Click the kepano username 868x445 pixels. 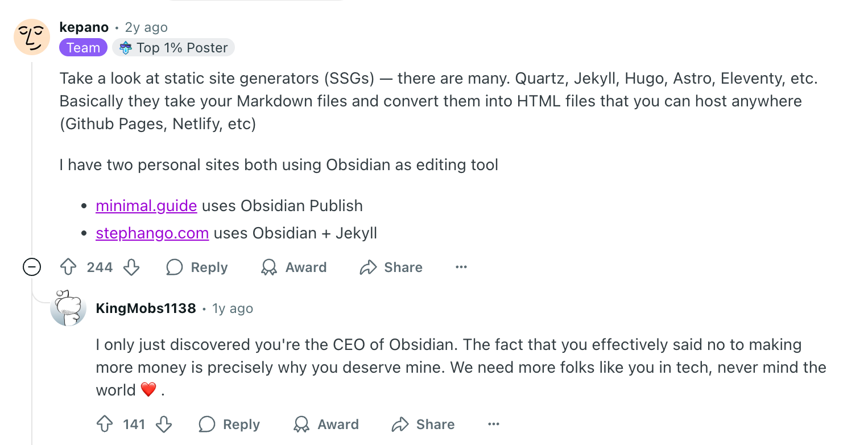click(84, 27)
